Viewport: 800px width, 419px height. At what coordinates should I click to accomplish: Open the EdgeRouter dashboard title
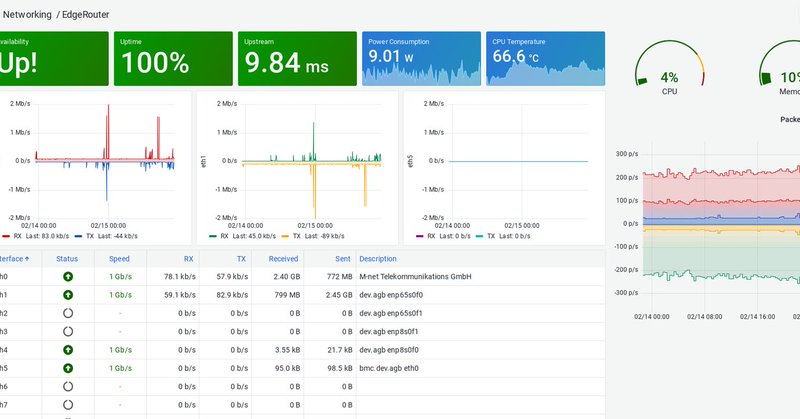pyautogui.click(x=86, y=14)
